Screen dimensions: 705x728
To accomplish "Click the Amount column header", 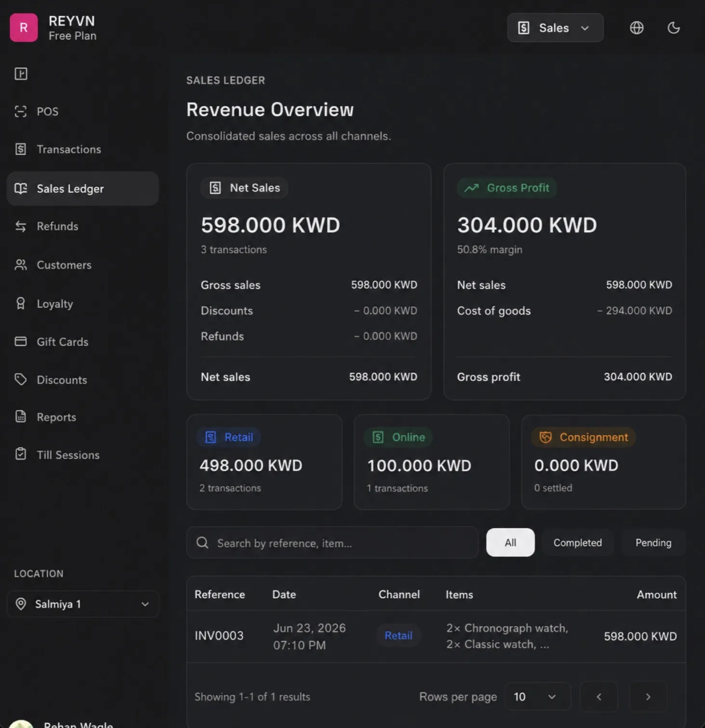I will click(657, 594).
